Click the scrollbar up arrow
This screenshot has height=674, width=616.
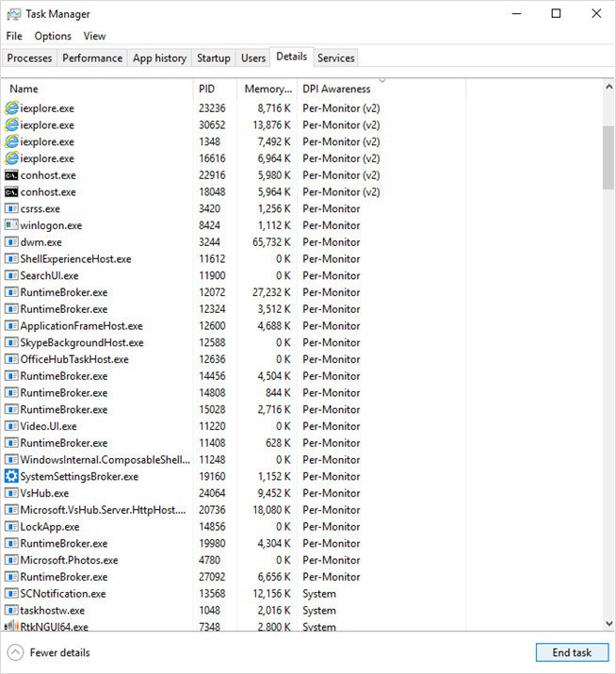tap(608, 87)
